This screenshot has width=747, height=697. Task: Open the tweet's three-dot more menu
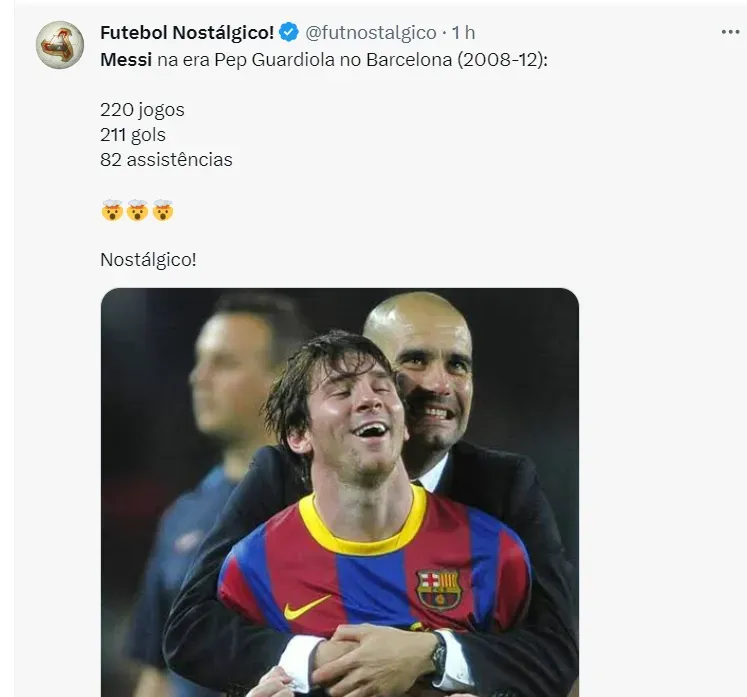click(731, 32)
